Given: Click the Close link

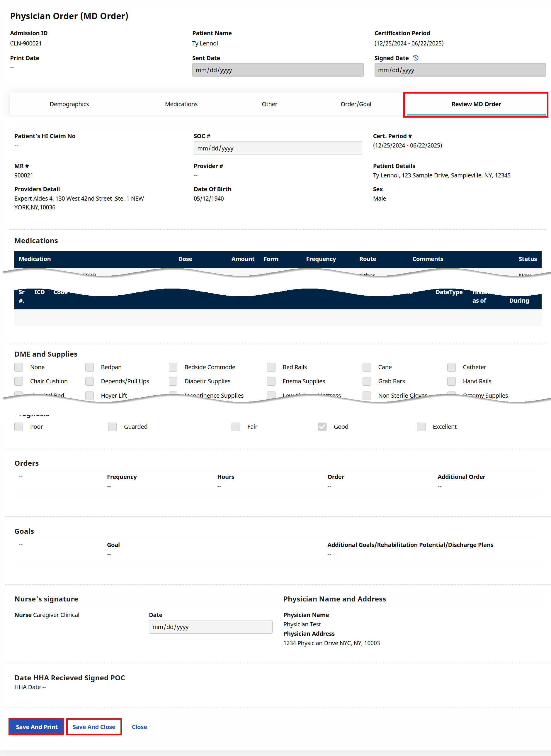Looking at the screenshot, I should coord(139,727).
